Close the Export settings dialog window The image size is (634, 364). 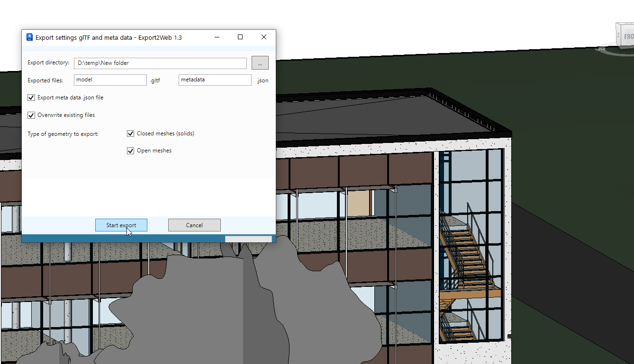pyautogui.click(x=264, y=37)
